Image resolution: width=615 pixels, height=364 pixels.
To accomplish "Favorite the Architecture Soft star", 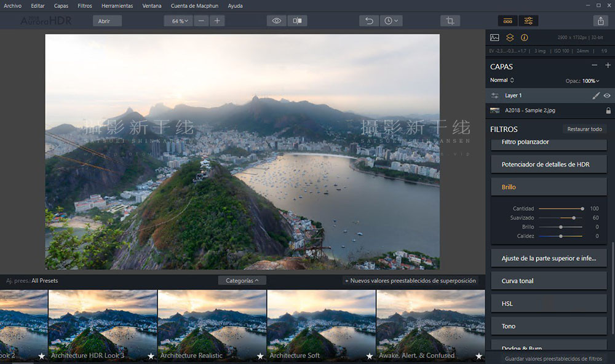I will pyautogui.click(x=369, y=356).
